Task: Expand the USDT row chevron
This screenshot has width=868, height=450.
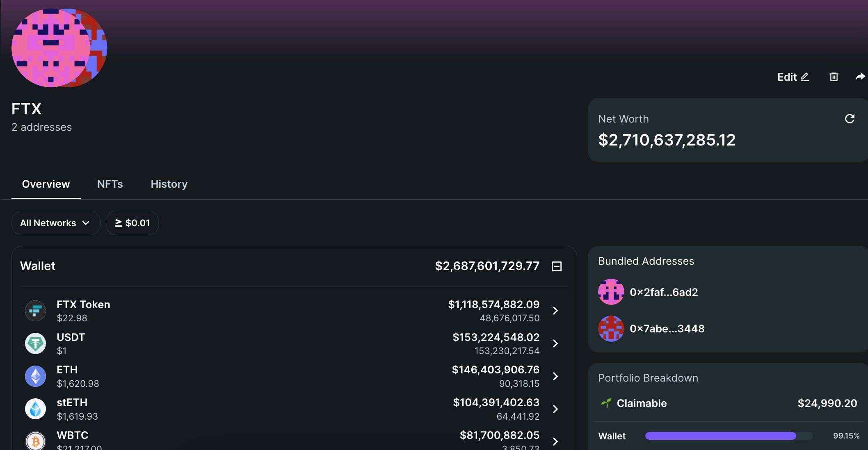Action: click(x=555, y=343)
